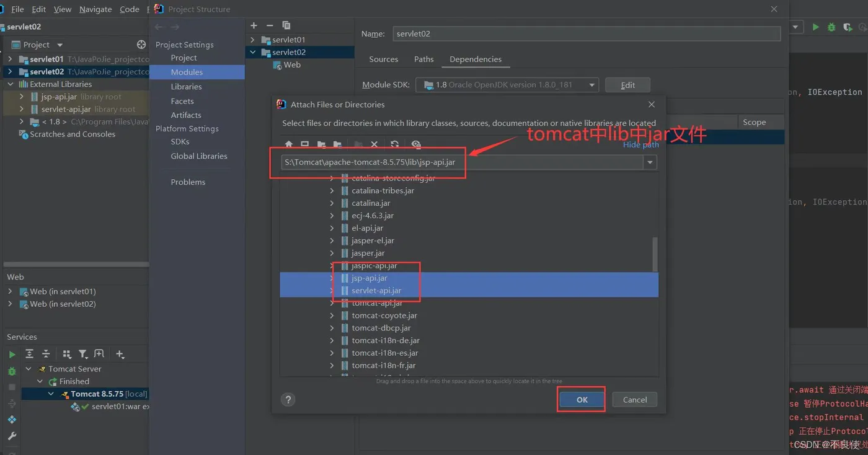Open service settings wrench icon
This screenshot has height=455, width=868.
pyautogui.click(x=12, y=436)
